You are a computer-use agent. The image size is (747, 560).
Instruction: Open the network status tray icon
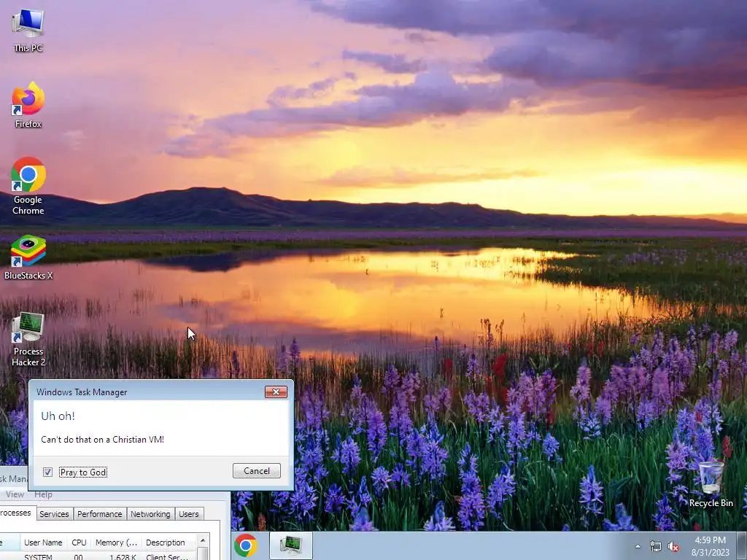(x=656, y=547)
